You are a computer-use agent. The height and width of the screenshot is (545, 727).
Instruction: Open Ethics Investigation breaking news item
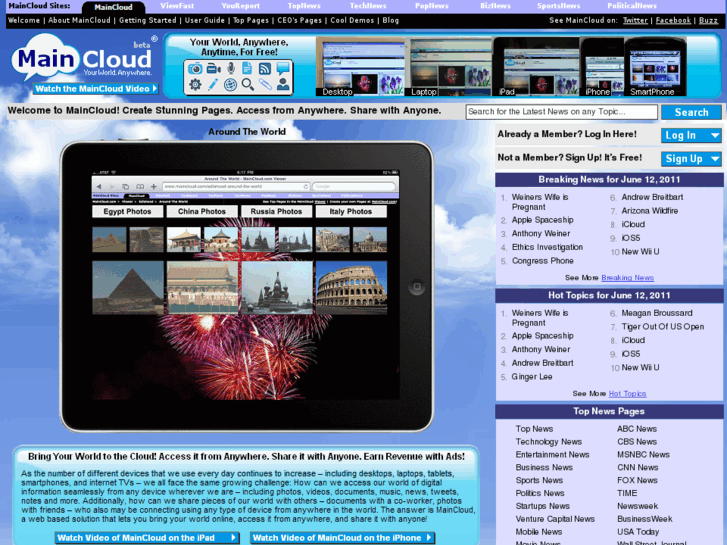(547, 247)
